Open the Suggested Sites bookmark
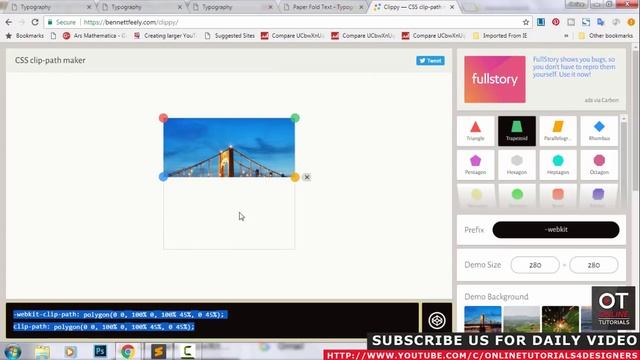640x360 pixels. pyautogui.click(x=229, y=36)
